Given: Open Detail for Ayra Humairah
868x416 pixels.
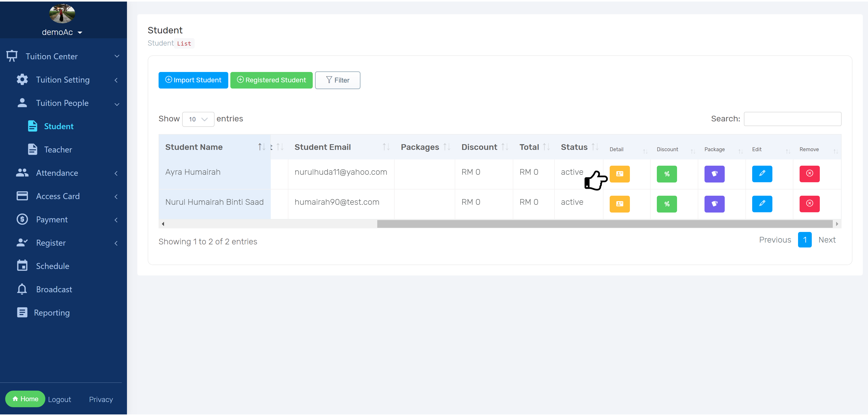Looking at the screenshot, I should [x=619, y=174].
